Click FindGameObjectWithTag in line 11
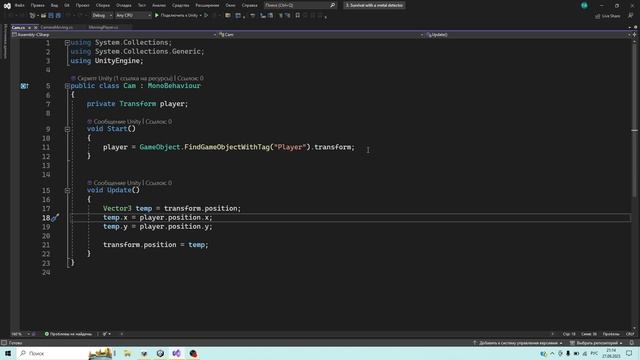640x360 pixels. (227, 147)
